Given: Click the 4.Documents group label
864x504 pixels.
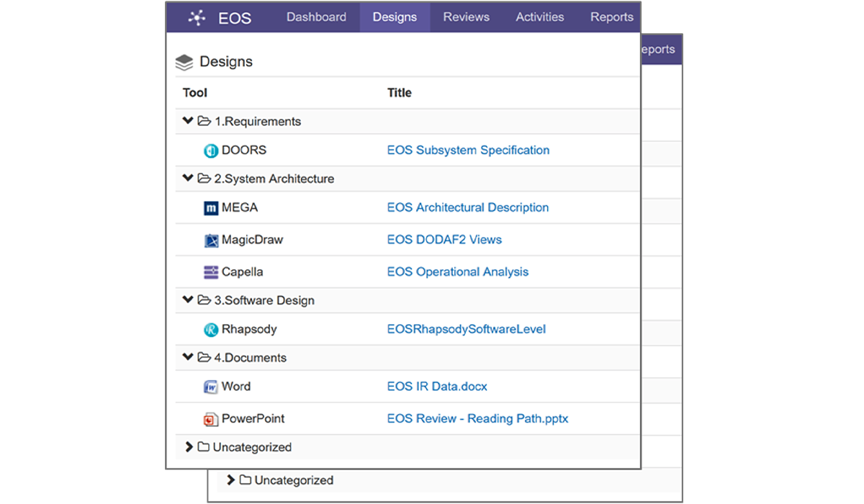Looking at the screenshot, I should (251, 358).
